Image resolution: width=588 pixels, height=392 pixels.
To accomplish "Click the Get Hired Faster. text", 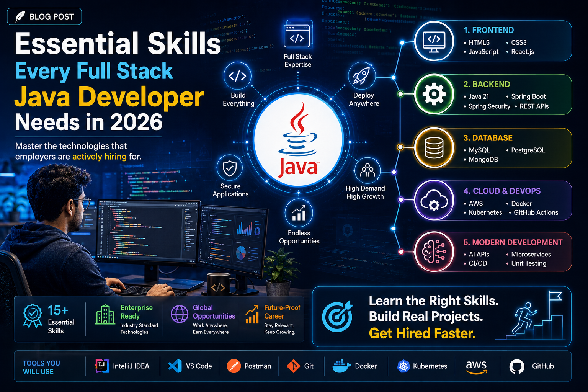I will click(x=422, y=333).
